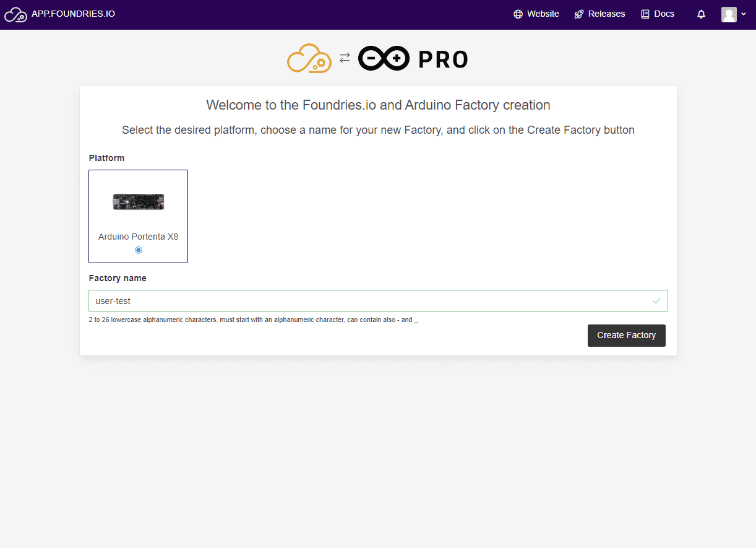Go to the Releases page
The width and height of the screenshot is (756, 548).
(606, 14)
